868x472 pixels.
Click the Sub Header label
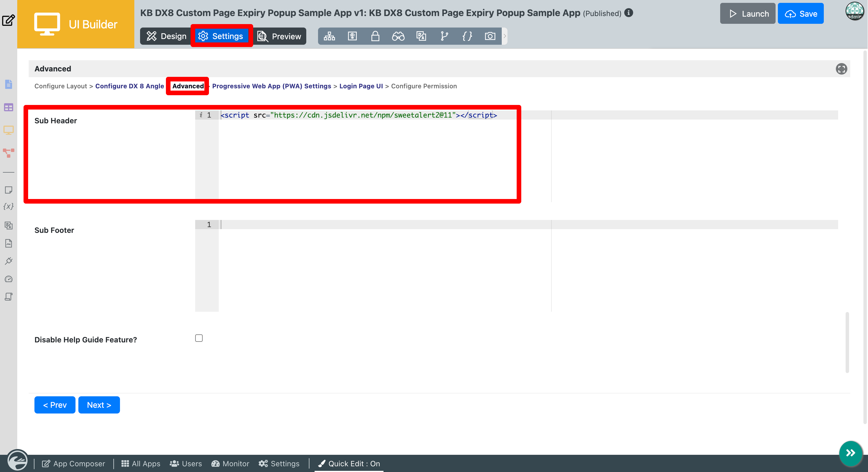point(56,120)
